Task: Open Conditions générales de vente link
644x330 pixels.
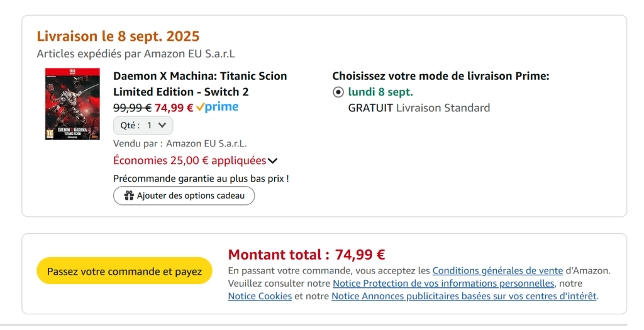Action: click(x=497, y=271)
